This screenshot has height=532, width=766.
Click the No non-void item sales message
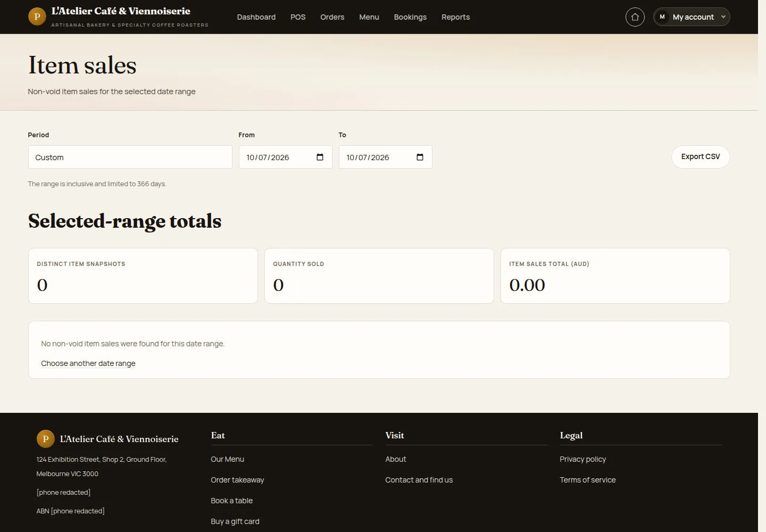[x=133, y=344]
